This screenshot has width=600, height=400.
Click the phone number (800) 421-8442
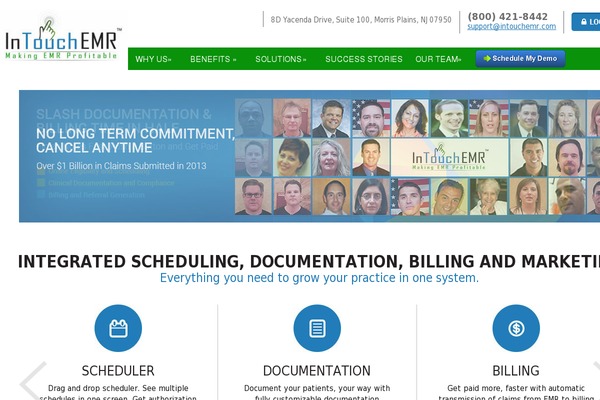coord(507,16)
